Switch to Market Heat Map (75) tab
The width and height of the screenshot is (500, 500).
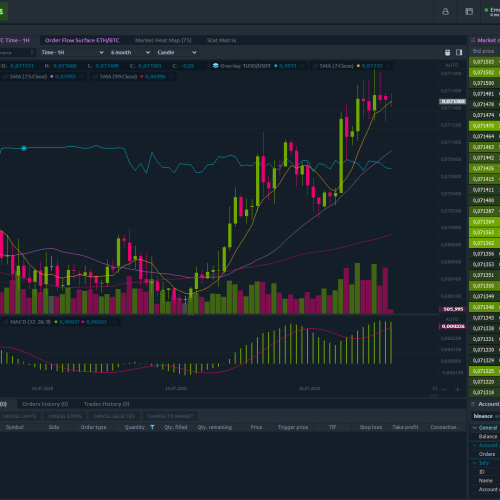click(x=163, y=40)
